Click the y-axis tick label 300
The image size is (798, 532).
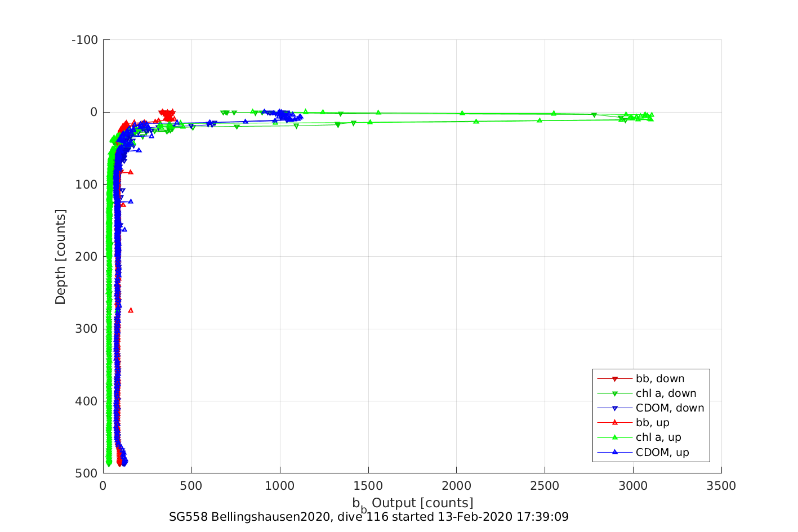point(87,329)
